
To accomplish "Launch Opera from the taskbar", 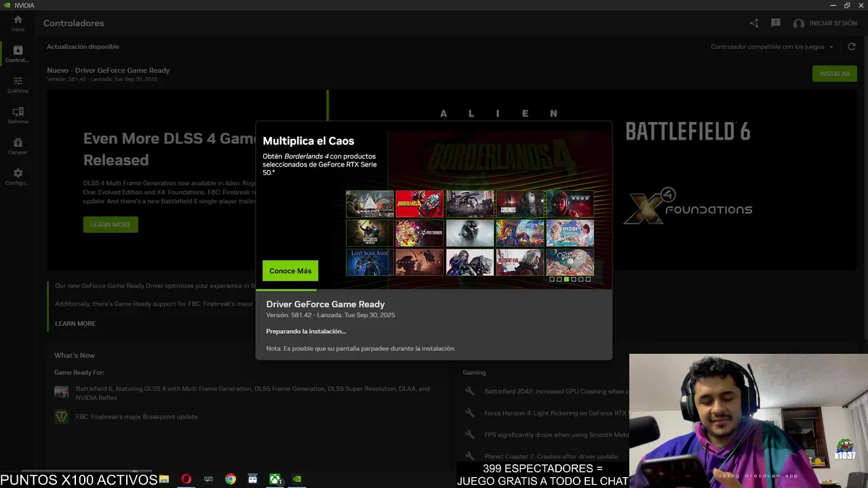I will (186, 479).
